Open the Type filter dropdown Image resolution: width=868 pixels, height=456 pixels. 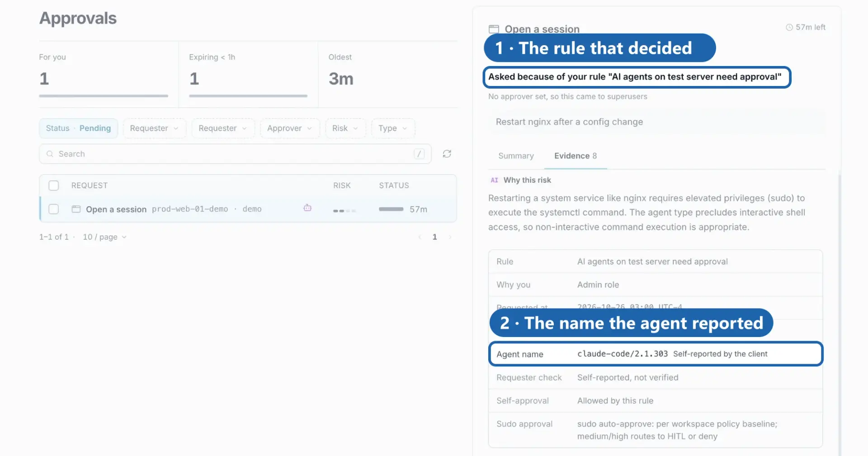click(393, 128)
